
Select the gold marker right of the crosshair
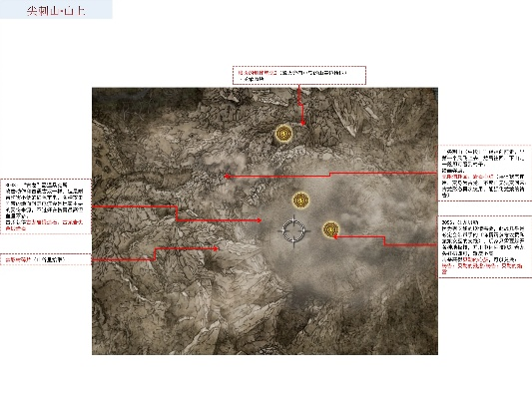click(330, 229)
